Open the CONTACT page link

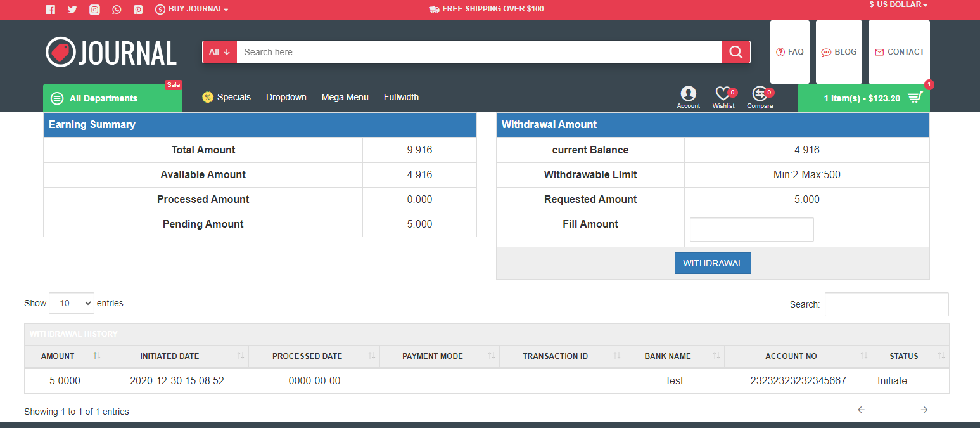[x=899, y=52]
